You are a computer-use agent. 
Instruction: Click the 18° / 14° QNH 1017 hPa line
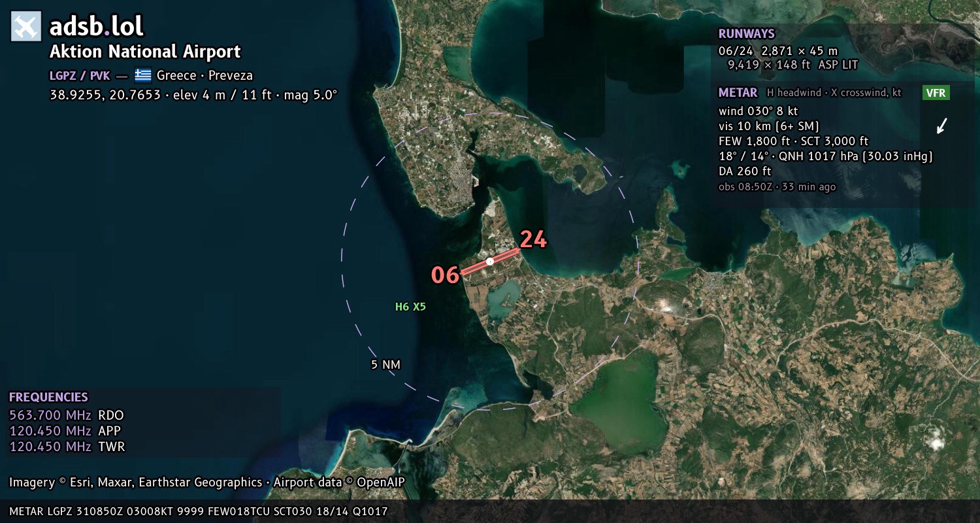pos(825,156)
